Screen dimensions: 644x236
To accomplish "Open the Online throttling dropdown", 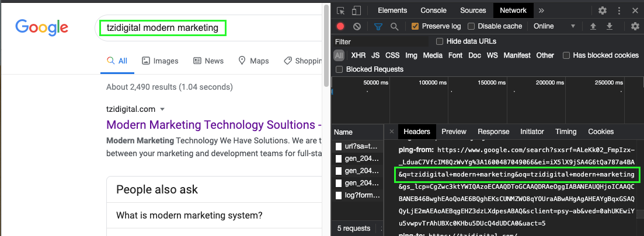I will [x=554, y=26].
